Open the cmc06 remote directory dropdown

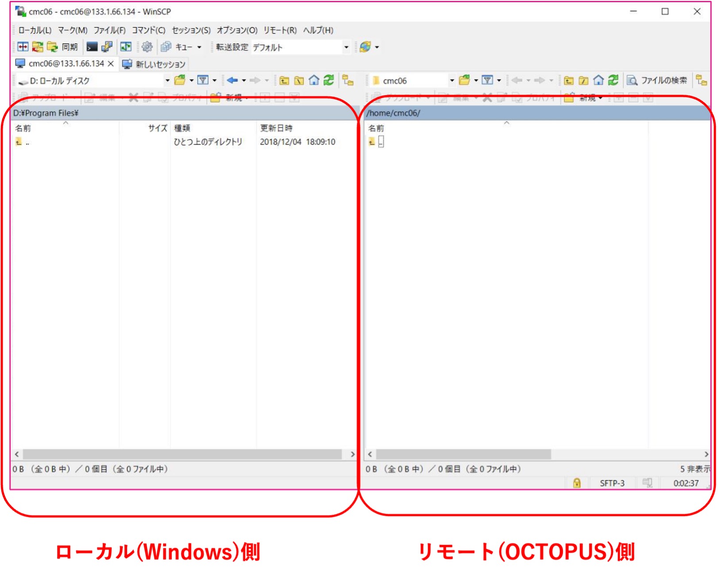tap(452, 81)
